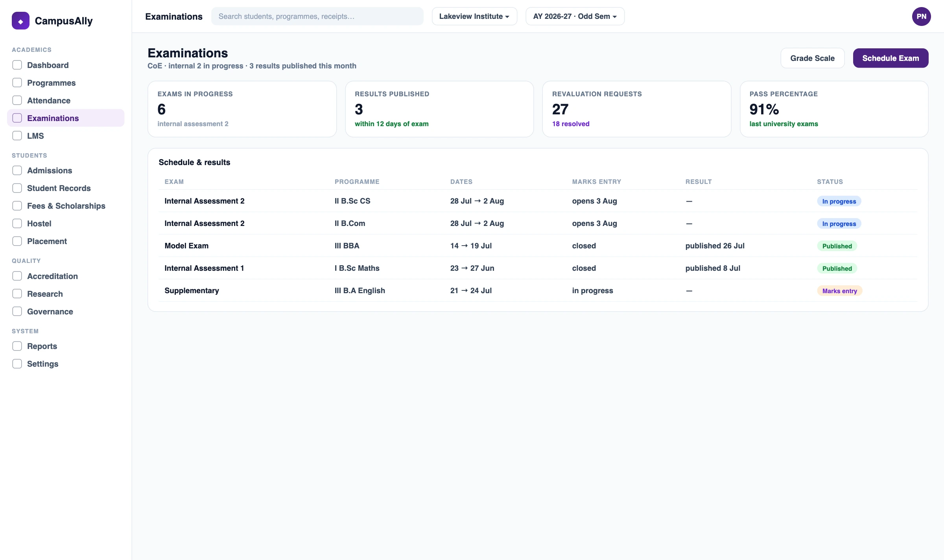Select the Internal Assessment 2 II B.Sc CS row

pyautogui.click(x=538, y=201)
